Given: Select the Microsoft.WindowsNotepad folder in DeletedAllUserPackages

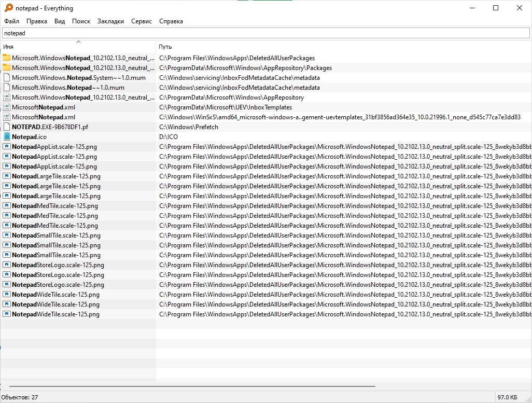Looking at the screenshot, I should (83, 58).
